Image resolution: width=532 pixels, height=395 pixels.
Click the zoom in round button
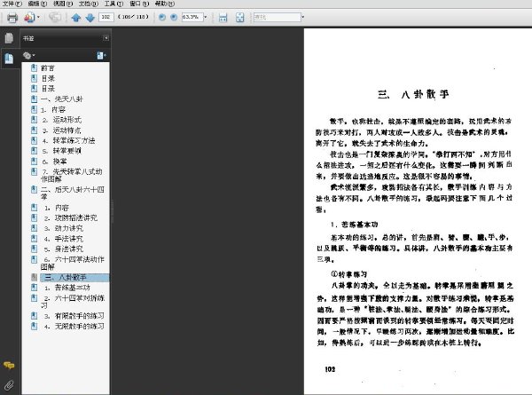174,17
